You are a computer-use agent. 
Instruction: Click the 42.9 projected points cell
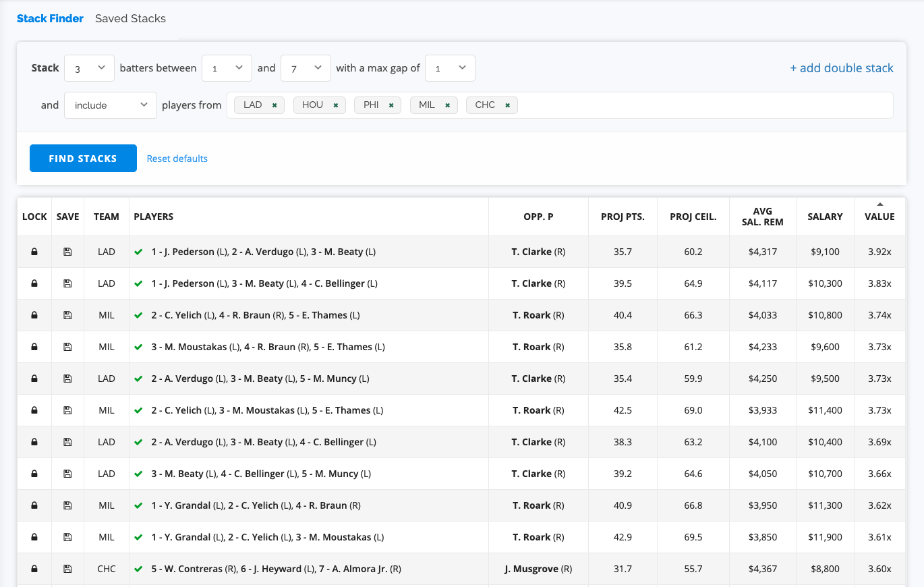pyautogui.click(x=623, y=537)
